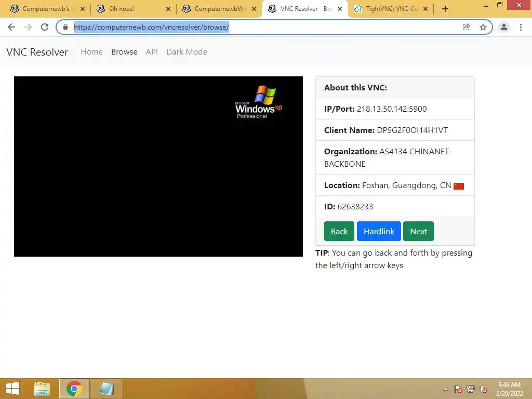Click the blue Hardlink button
The image size is (532, 399).
[x=379, y=231]
